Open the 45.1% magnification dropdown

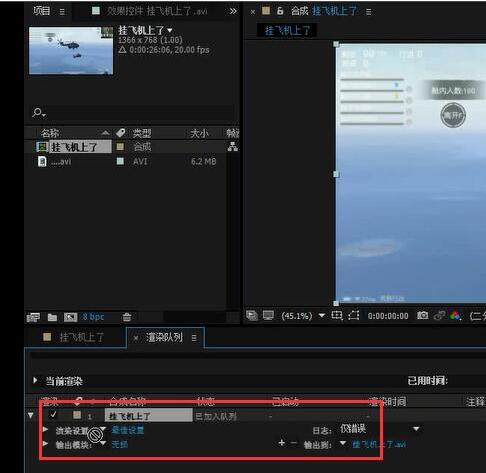tap(303, 315)
